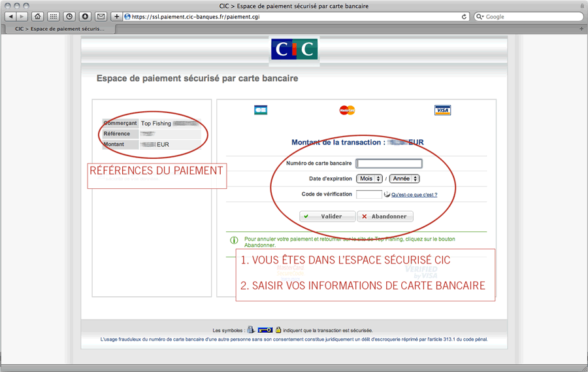Click the "Montant" label in payment references
This screenshot has width=588, height=372.
(x=120, y=144)
